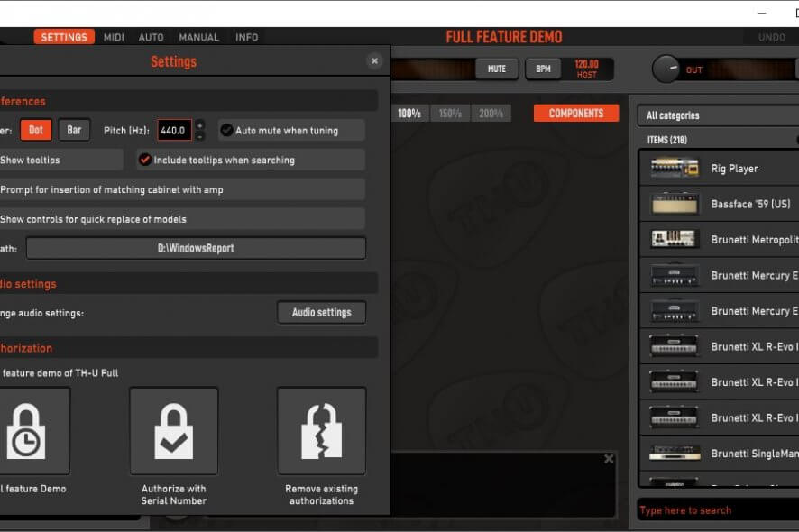The width and height of the screenshot is (799, 532).
Task: Increase Pitch value with up arrow
Action: 200,124
